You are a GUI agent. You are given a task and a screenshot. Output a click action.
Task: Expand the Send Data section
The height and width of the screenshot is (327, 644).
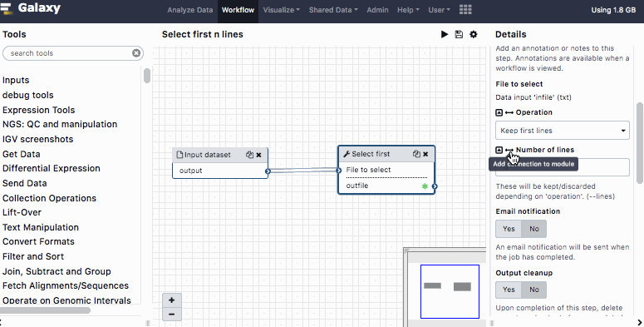(x=25, y=183)
